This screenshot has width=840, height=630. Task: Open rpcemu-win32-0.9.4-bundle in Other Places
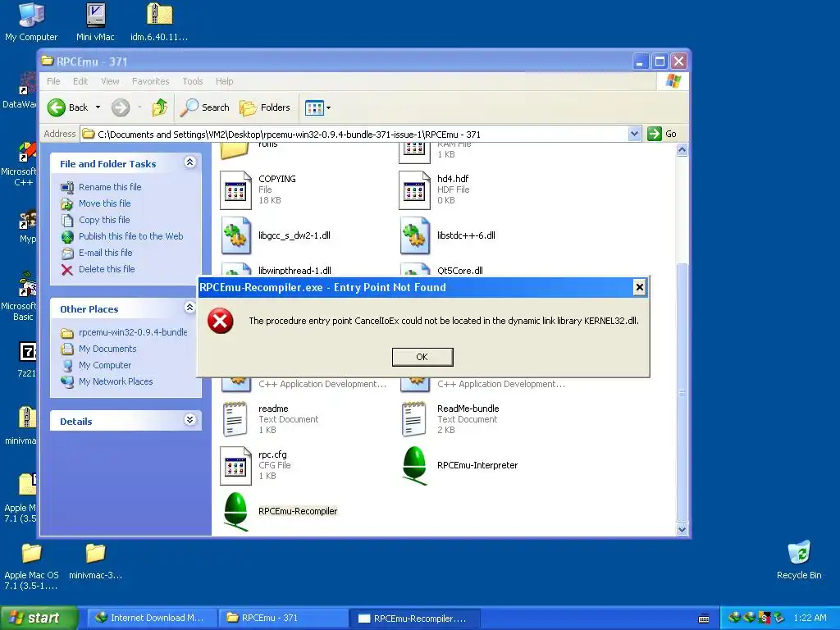[133, 332]
